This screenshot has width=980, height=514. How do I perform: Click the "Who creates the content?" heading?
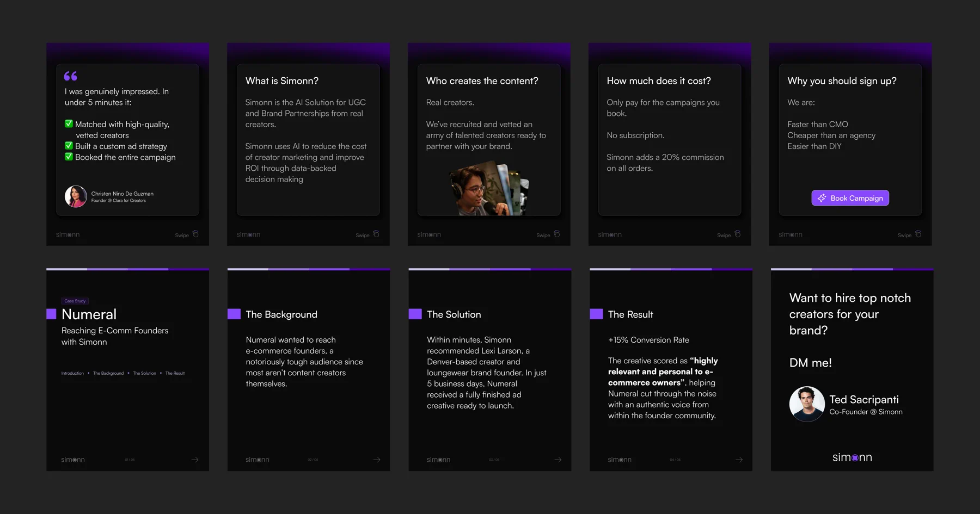click(482, 81)
